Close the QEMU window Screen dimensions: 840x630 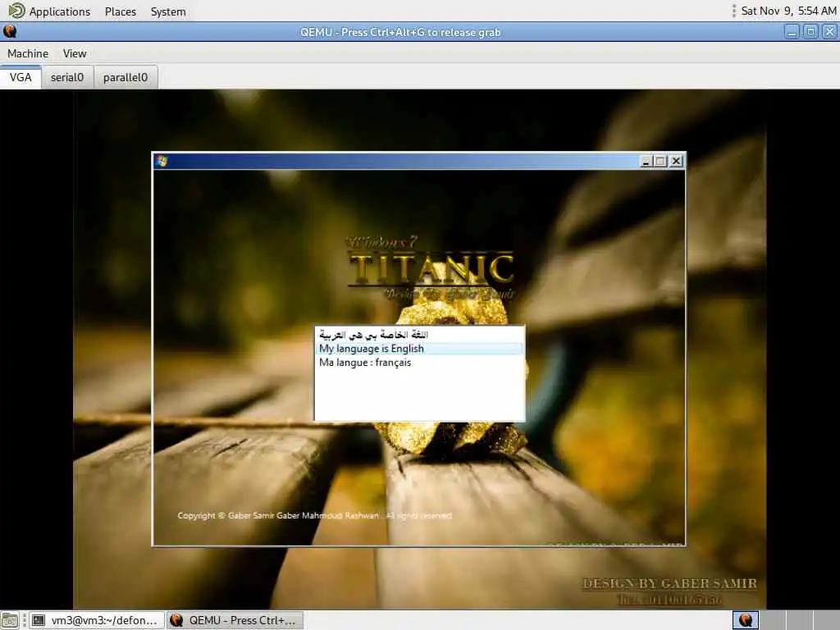(829, 32)
